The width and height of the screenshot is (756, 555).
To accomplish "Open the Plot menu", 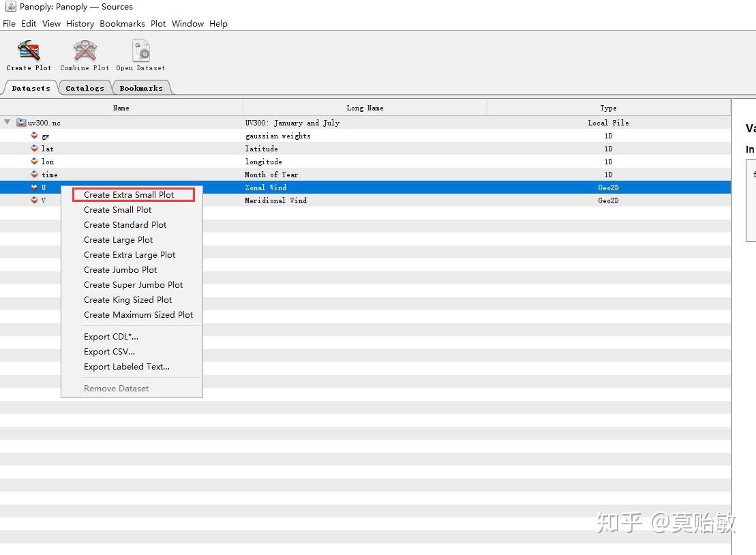I will click(x=157, y=23).
